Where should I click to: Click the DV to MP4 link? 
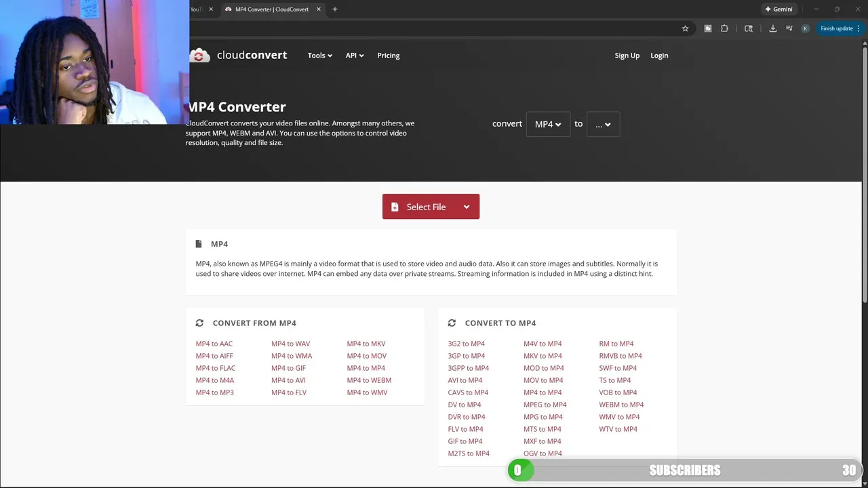pos(465,405)
